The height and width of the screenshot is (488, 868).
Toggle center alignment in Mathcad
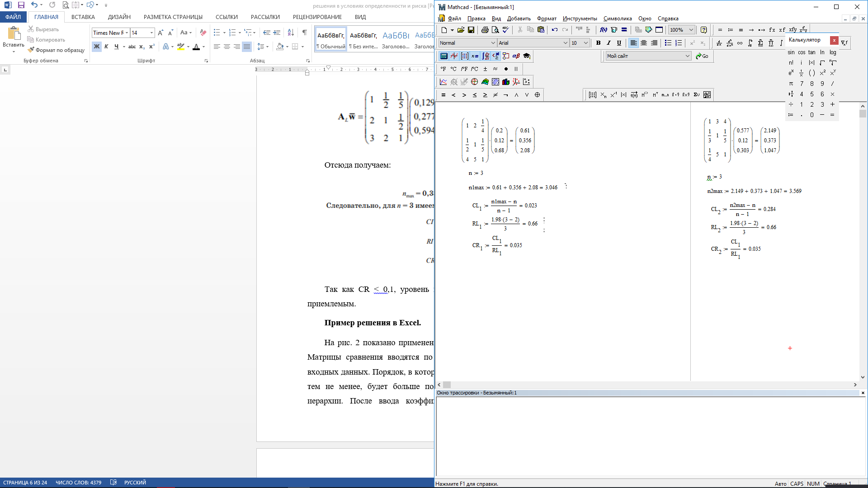point(644,43)
